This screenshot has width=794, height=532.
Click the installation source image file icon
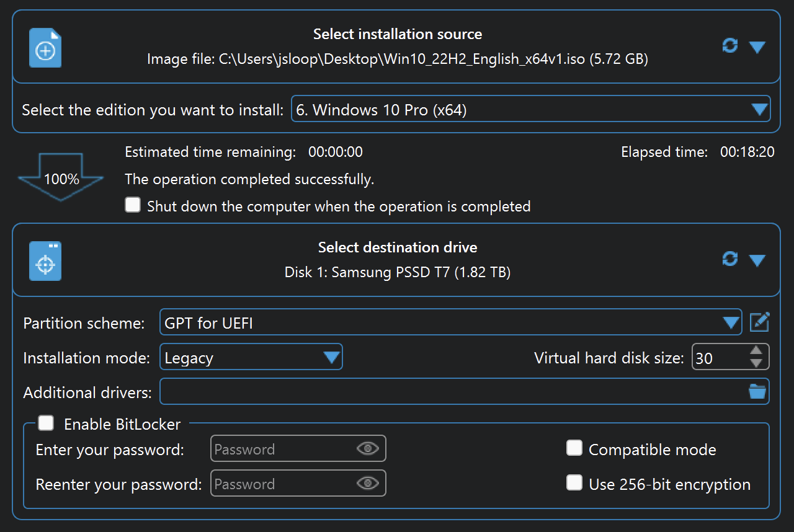tap(45, 48)
